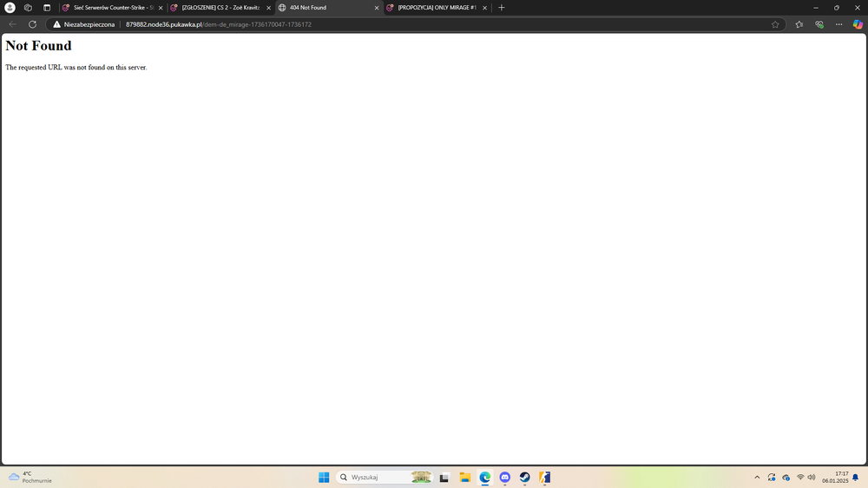
Task: Open the Settings and more ellipsis menu
Action: point(839,24)
